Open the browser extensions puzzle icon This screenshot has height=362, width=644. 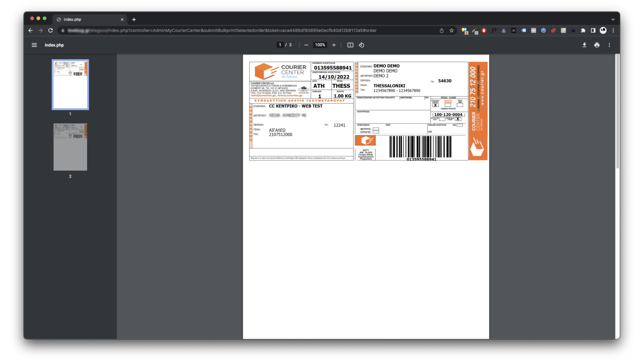(583, 31)
